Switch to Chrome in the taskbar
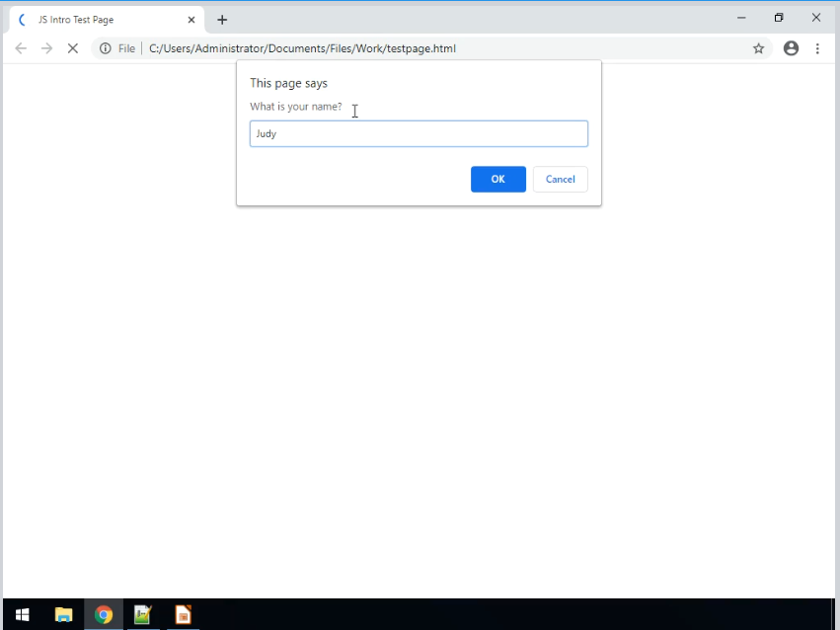Screen dimensions: 840x630 pos(104,614)
